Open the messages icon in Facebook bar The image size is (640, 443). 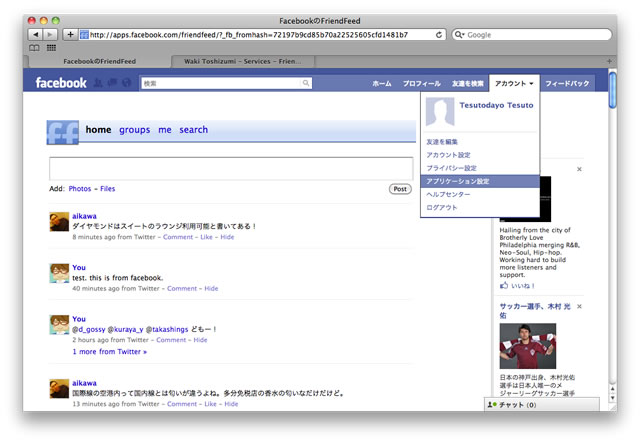click(112, 83)
